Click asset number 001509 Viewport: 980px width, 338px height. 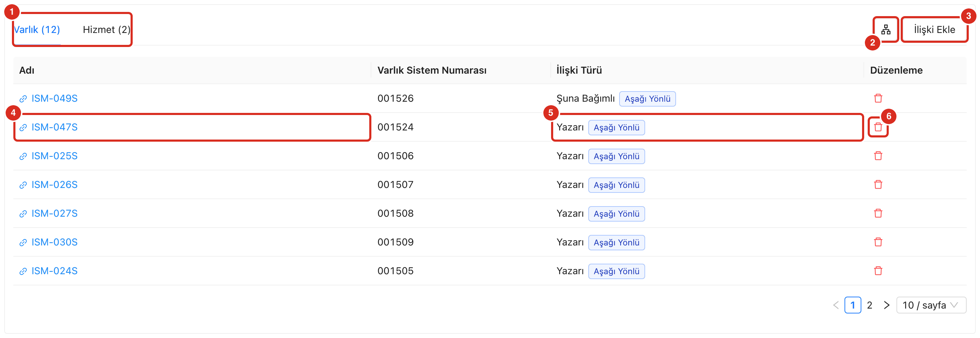[x=395, y=242]
